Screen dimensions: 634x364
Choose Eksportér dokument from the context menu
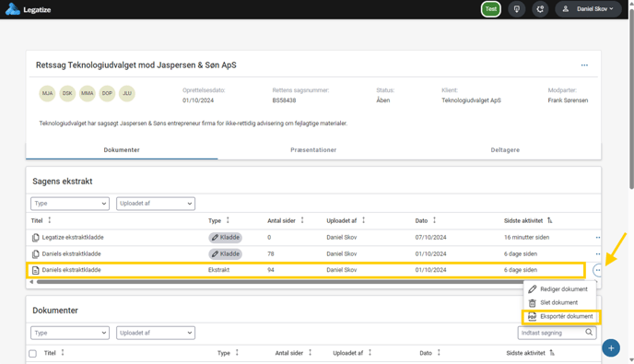pyautogui.click(x=561, y=317)
